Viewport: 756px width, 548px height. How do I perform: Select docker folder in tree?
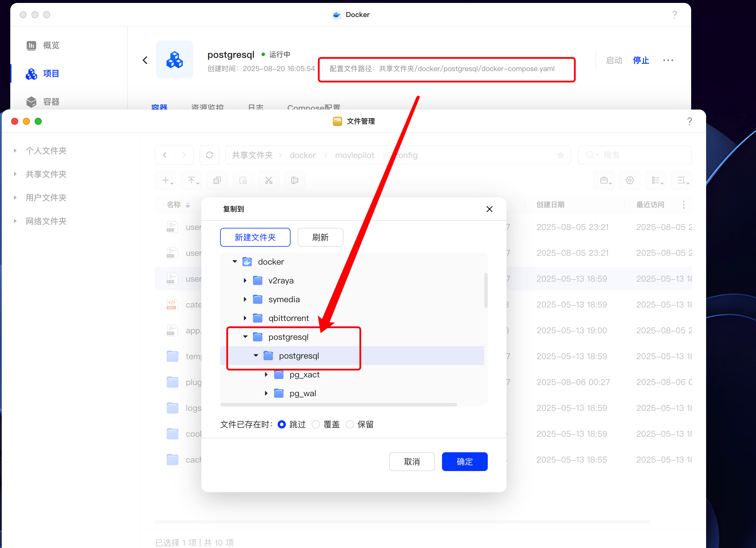point(271,262)
